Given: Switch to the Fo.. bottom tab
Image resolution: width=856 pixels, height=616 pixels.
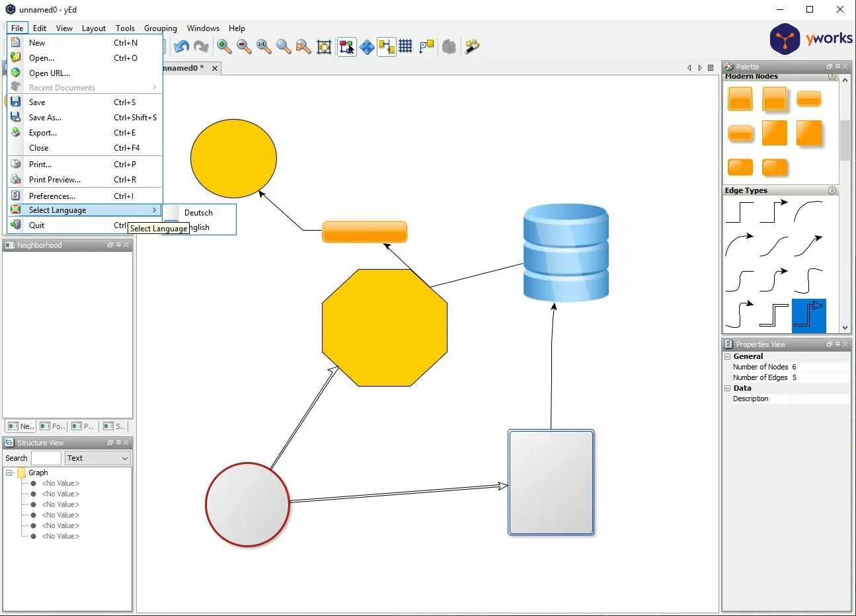Looking at the screenshot, I should click(52, 426).
